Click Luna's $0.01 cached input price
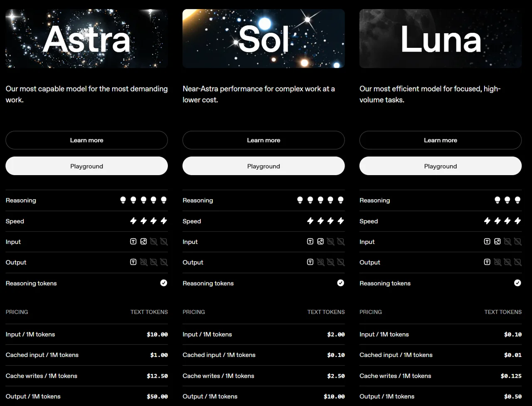The image size is (532, 406). click(x=513, y=355)
